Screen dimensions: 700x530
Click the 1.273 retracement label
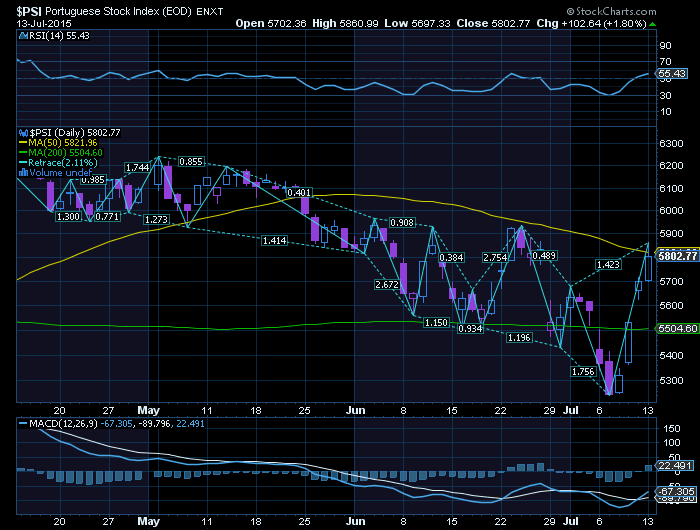click(x=156, y=220)
